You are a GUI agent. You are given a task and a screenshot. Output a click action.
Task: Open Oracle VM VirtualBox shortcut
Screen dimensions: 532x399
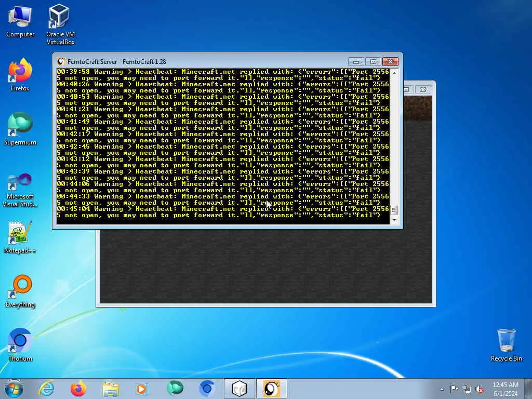[x=60, y=24]
